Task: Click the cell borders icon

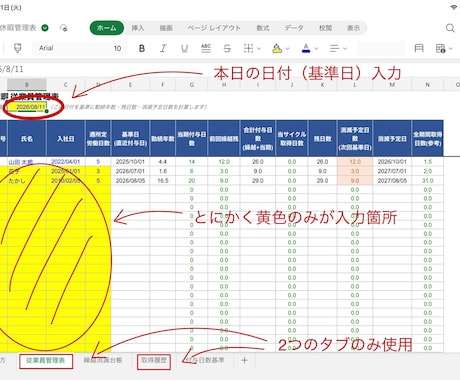Action: (248, 48)
